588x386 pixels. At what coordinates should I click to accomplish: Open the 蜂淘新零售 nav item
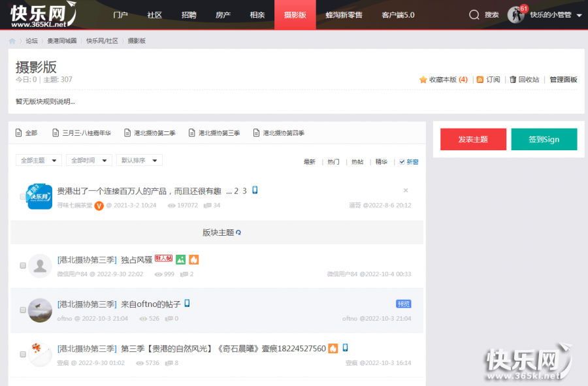pyautogui.click(x=344, y=15)
